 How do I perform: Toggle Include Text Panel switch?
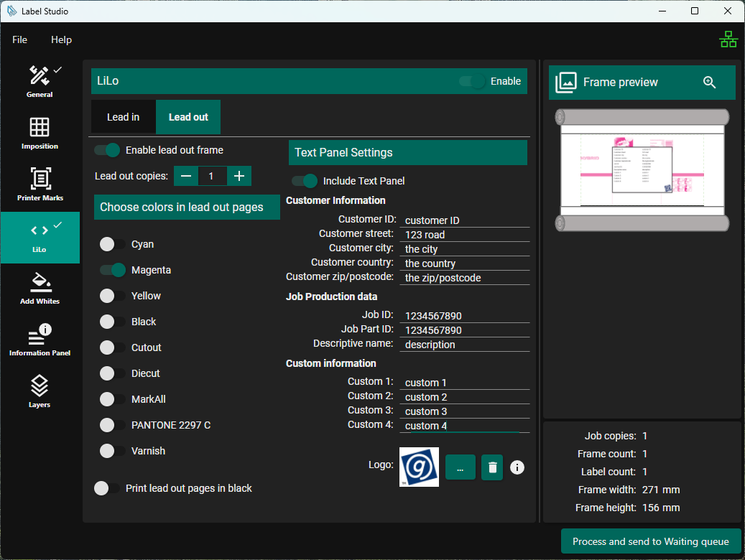(x=305, y=181)
